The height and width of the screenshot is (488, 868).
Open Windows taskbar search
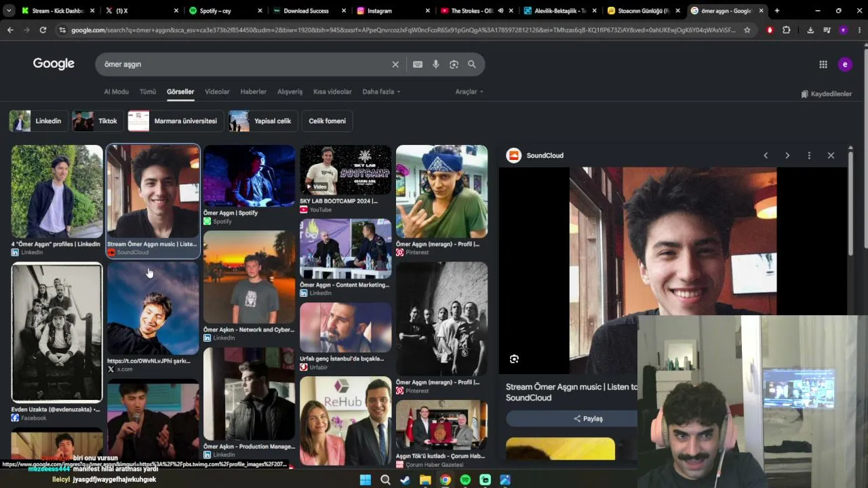coord(385,480)
